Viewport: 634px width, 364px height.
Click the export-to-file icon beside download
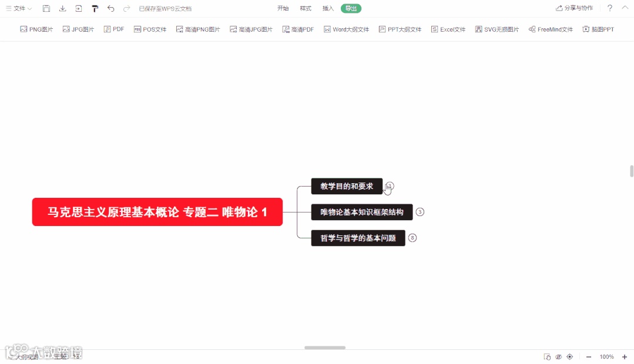[x=79, y=8]
